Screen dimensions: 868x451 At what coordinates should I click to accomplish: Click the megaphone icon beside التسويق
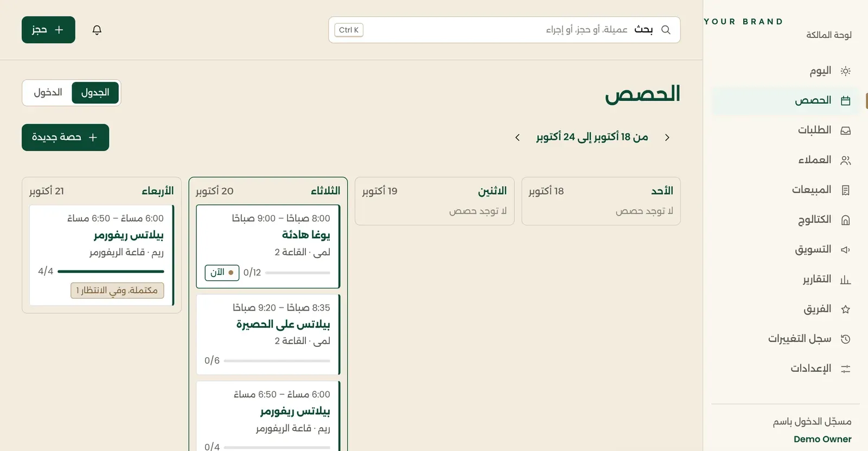click(845, 250)
